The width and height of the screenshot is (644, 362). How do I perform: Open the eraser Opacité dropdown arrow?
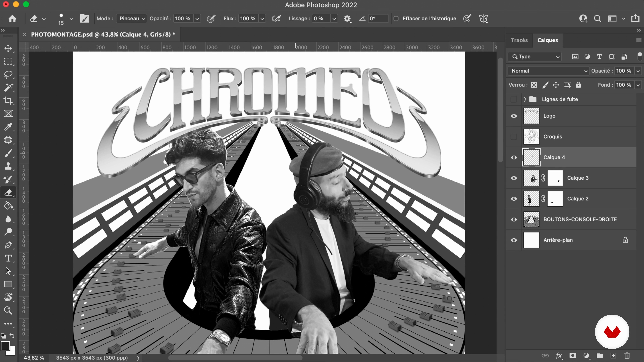(x=197, y=19)
